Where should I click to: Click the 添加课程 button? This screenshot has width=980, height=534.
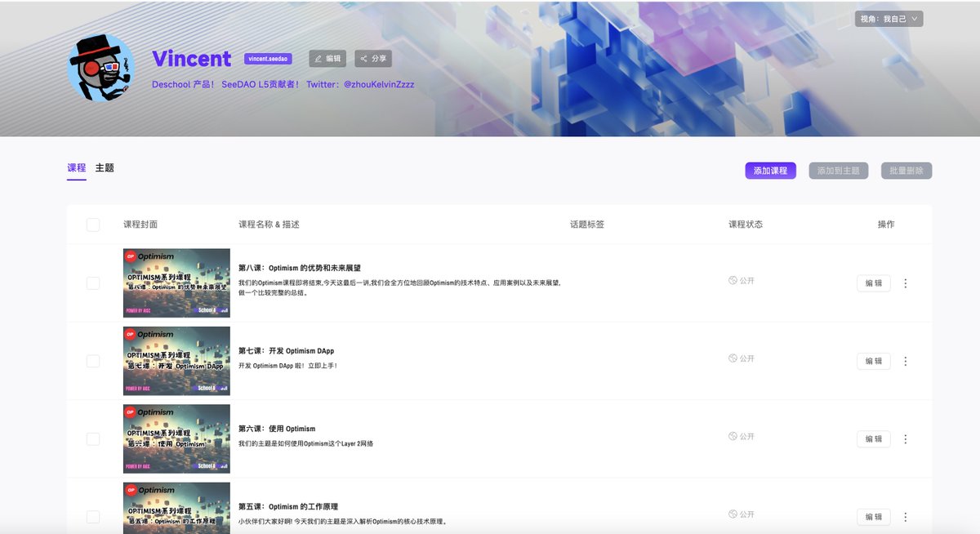770,171
